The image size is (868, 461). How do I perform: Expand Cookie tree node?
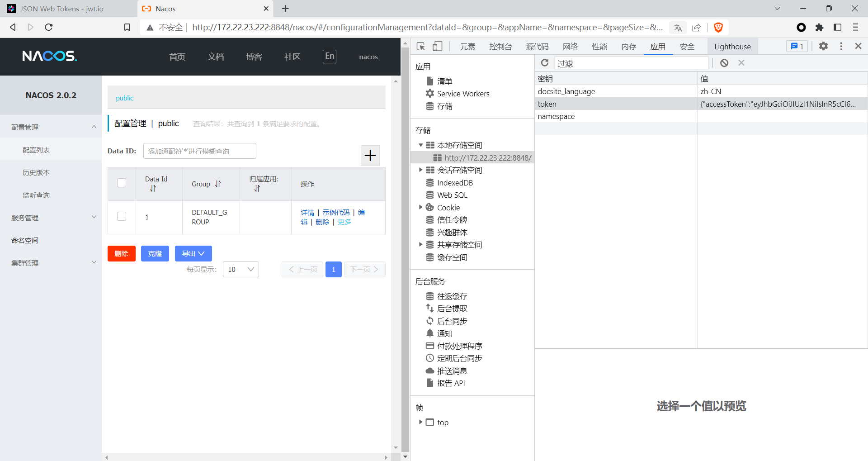[x=420, y=207]
